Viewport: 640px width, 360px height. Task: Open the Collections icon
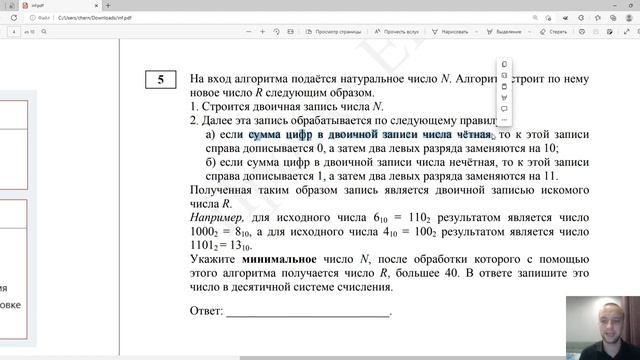[613, 18]
